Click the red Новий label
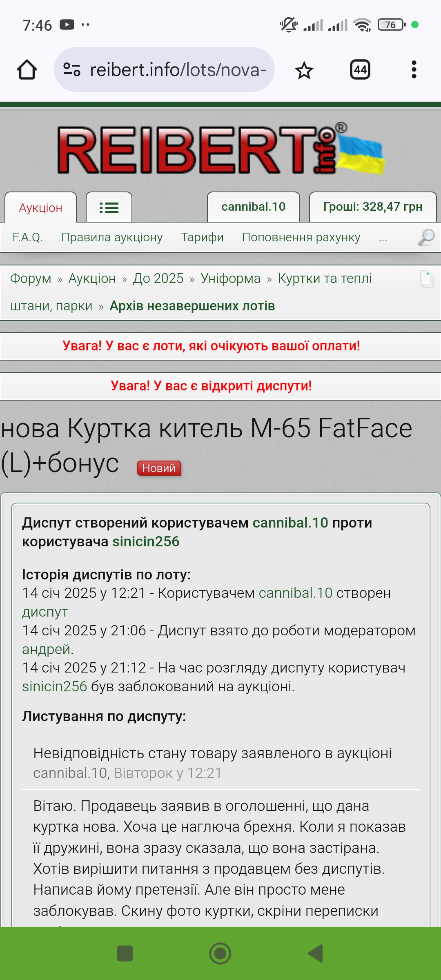The height and width of the screenshot is (980, 441). click(x=159, y=468)
